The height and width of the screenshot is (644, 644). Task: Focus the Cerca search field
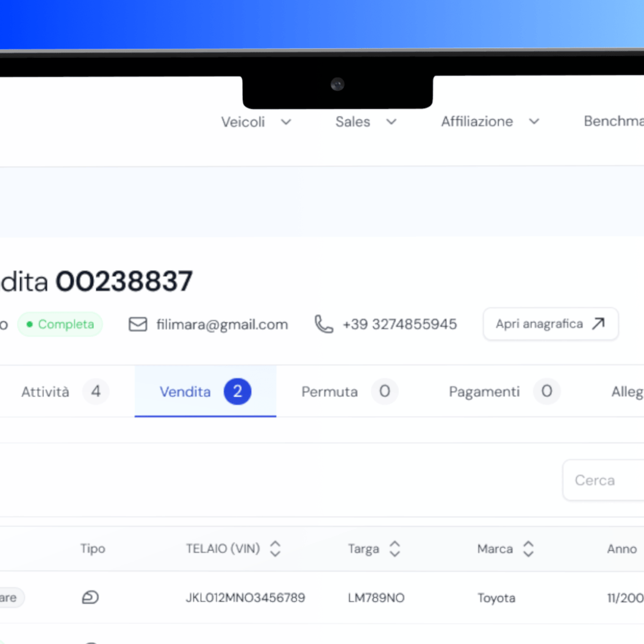point(603,480)
